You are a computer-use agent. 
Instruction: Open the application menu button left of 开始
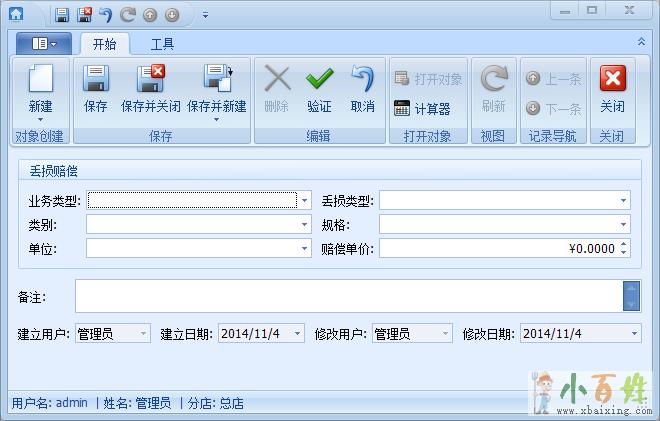tap(44, 44)
